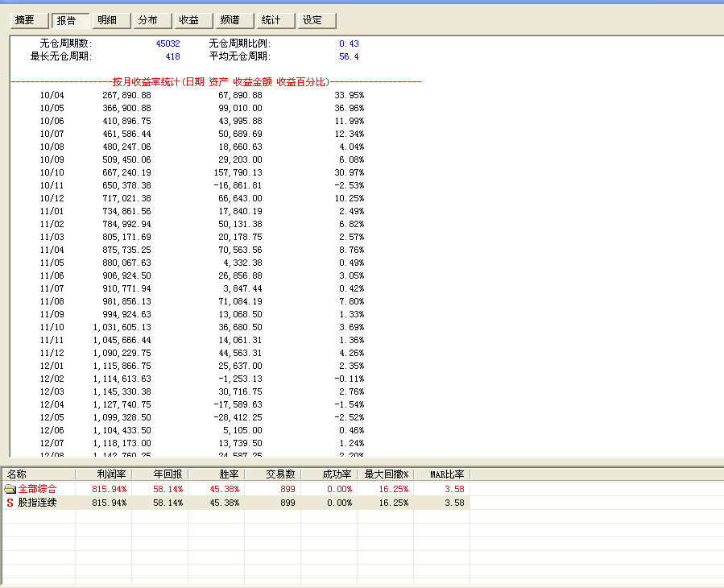Click the MAR比率 value 3.58 for 股指连续

455,503
